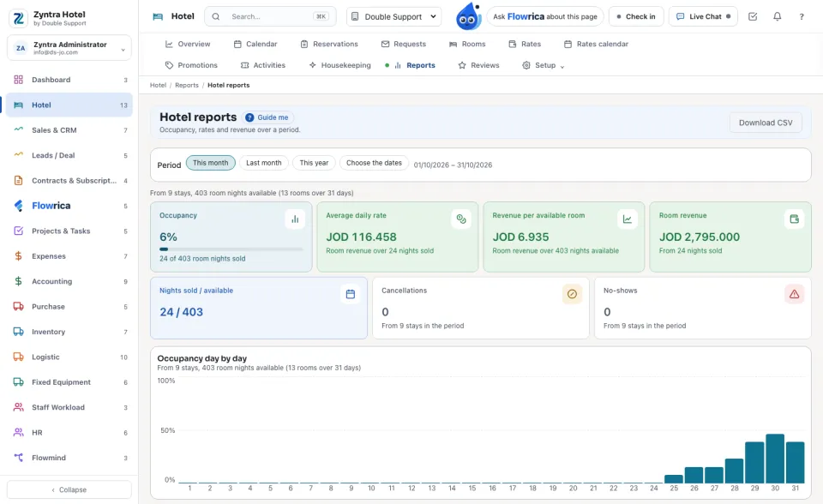Click the Flowrica droplet mascot icon
Image resolution: width=823 pixels, height=504 pixels.
[x=468, y=16]
